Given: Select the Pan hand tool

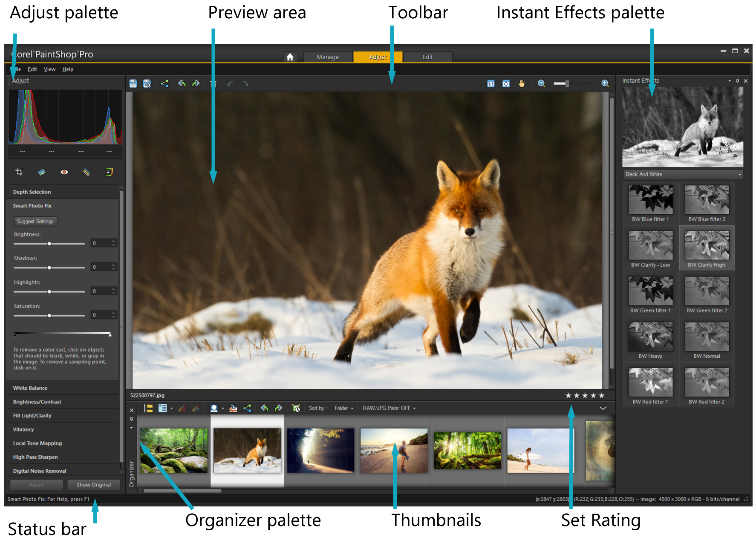Looking at the screenshot, I should [x=521, y=83].
